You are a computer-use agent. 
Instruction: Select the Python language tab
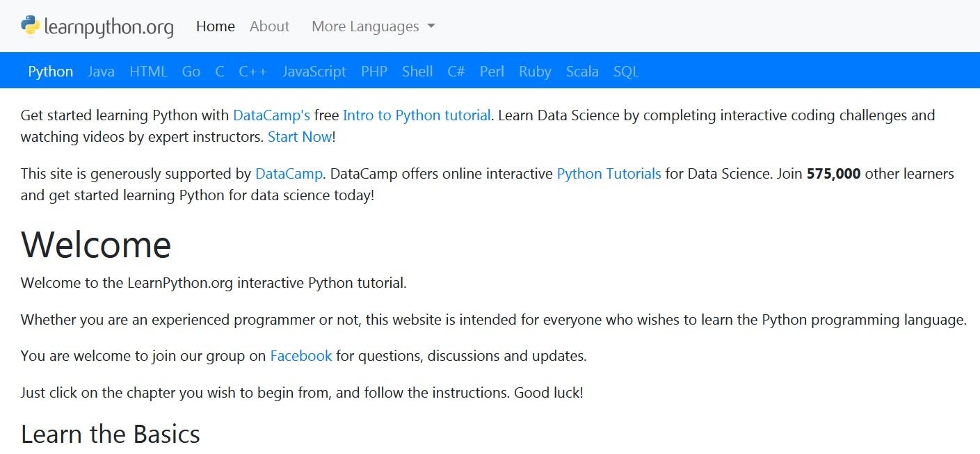click(50, 72)
